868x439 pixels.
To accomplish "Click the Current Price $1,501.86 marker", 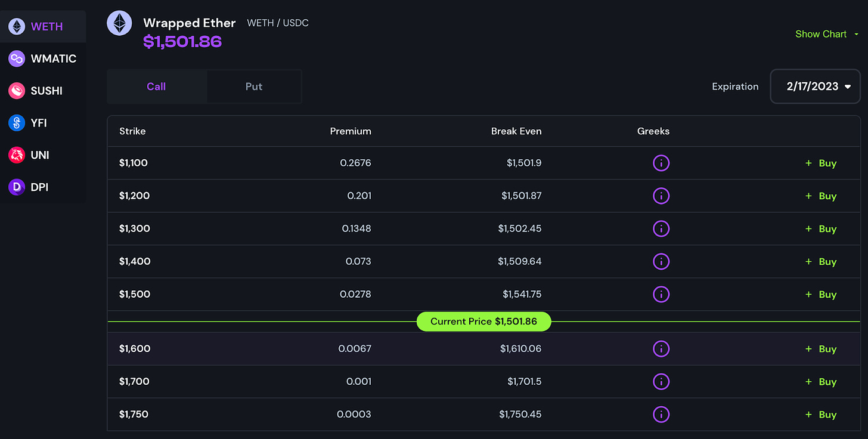I will click(483, 321).
